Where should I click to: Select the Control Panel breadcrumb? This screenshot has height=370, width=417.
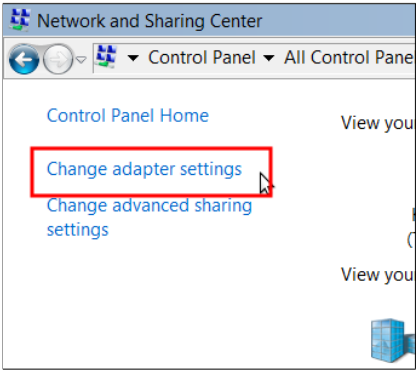point(202,57)
